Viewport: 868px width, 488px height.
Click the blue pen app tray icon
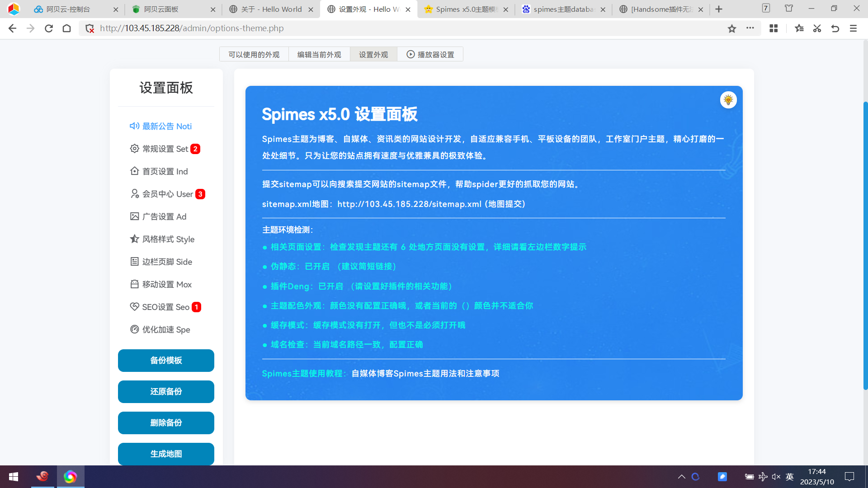coord(722,477)
